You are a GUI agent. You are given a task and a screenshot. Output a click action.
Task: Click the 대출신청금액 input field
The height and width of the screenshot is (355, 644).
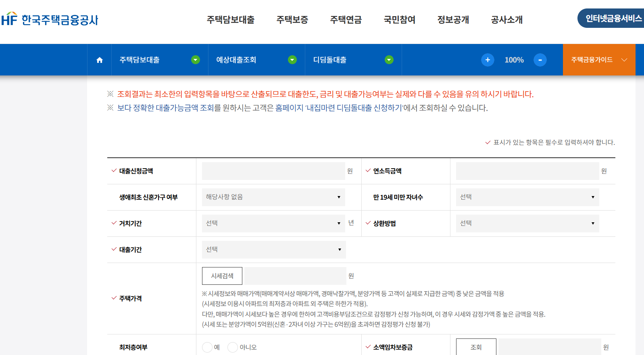[273, 171]
